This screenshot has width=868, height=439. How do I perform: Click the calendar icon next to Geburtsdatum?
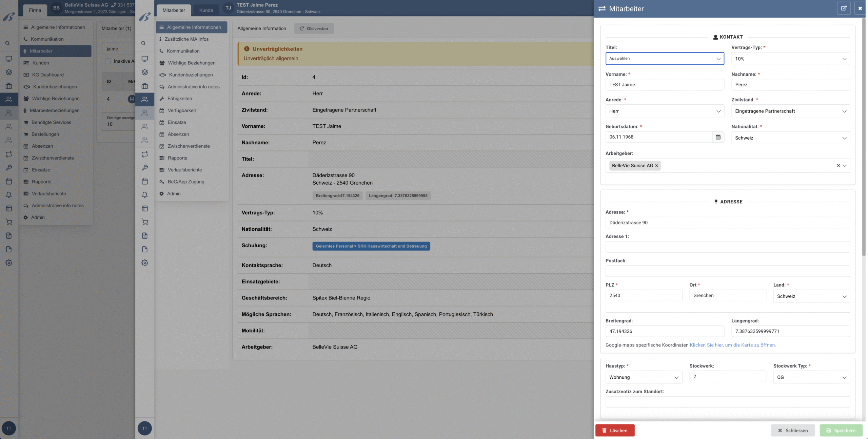pos(718,137)
